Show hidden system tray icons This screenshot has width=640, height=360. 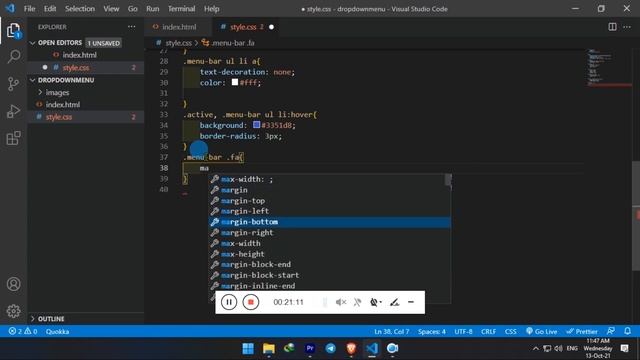tap(536, 349)
